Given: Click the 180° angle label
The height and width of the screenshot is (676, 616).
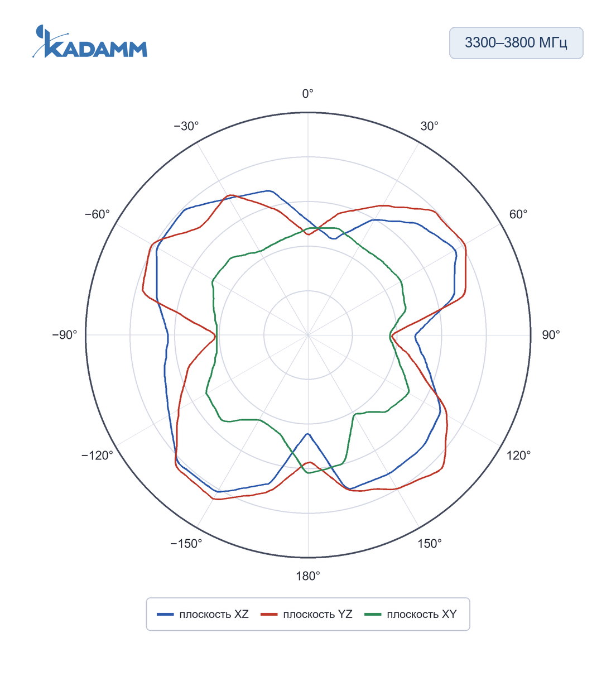Looking at the screenshot, I should coord(308,576).
